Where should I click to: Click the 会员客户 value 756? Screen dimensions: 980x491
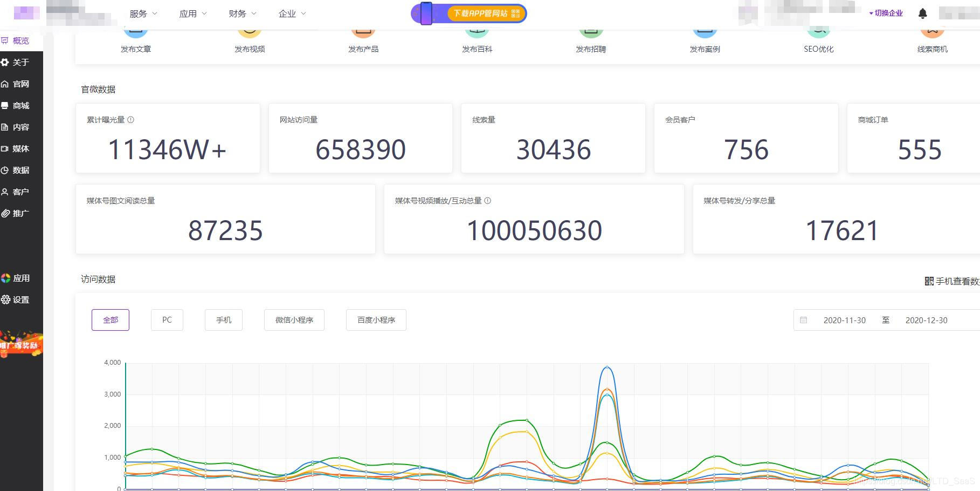coord(746,149)
